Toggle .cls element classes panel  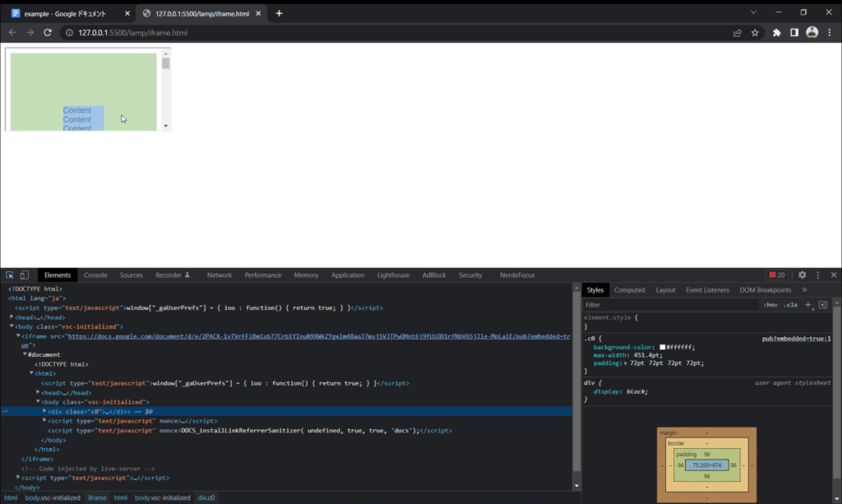click(x=790, y=305)
